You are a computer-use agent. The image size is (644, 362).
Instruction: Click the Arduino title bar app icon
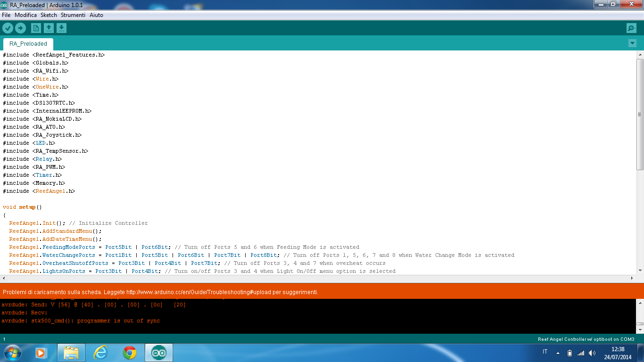[x=5, y=5]
